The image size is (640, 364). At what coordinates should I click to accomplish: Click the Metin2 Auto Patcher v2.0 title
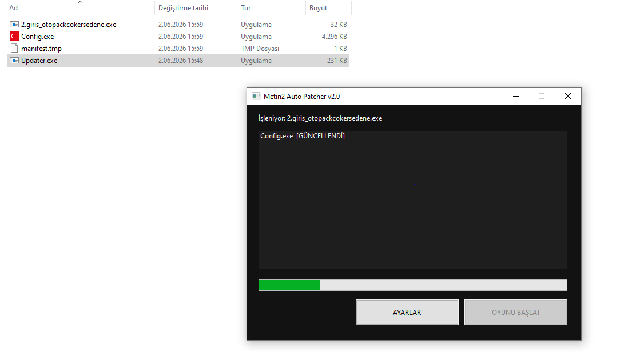pos(301,96)
